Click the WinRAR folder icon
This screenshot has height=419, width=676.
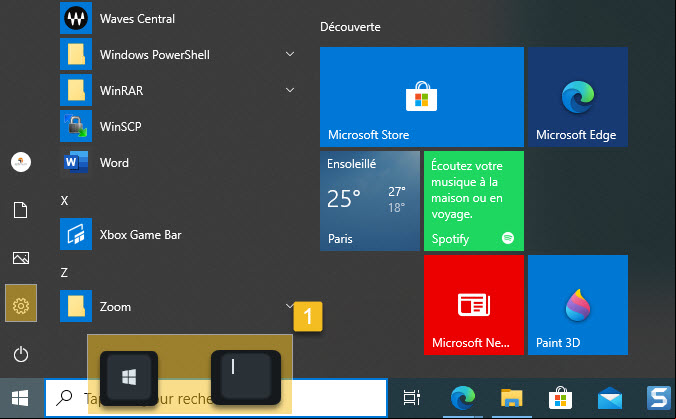(x=76, y=90)
